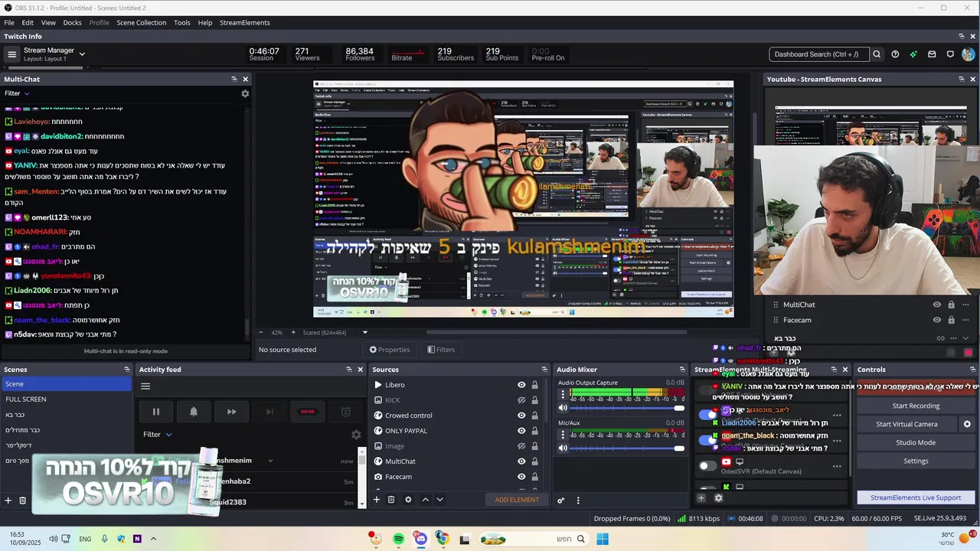Expand the Canvas scene chevron
The image size is (980, 551).
965,338
